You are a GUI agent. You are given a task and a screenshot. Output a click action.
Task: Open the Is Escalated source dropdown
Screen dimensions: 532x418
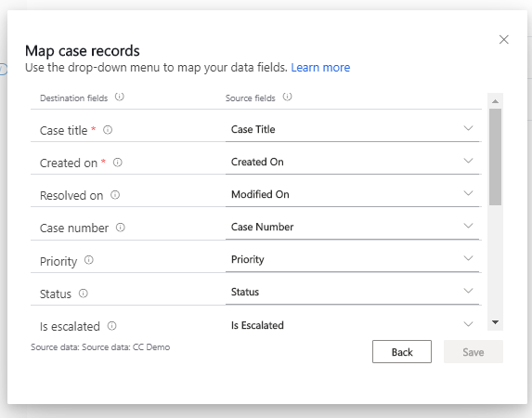pos(353,324)
